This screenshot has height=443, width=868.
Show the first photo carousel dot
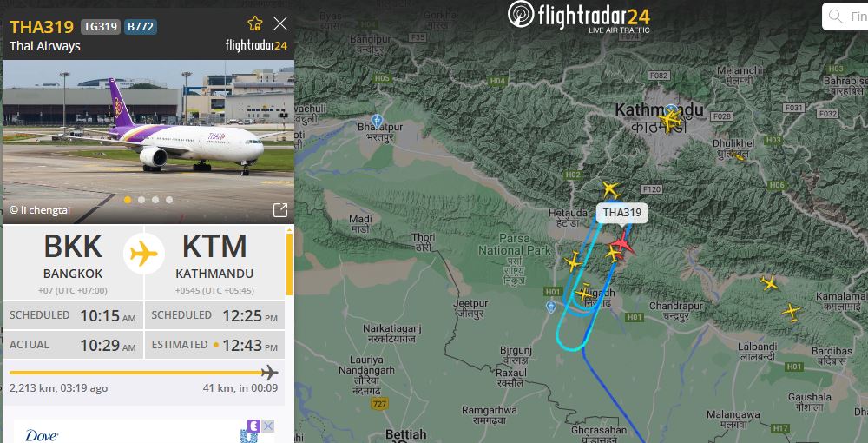(128, 200)
